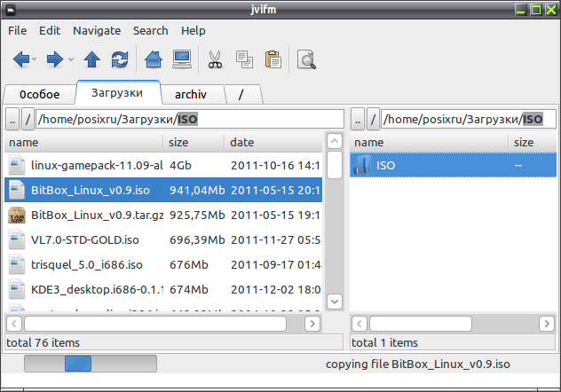
Task: Expand Back button history dropdown arrow
Action: [35, 59]
